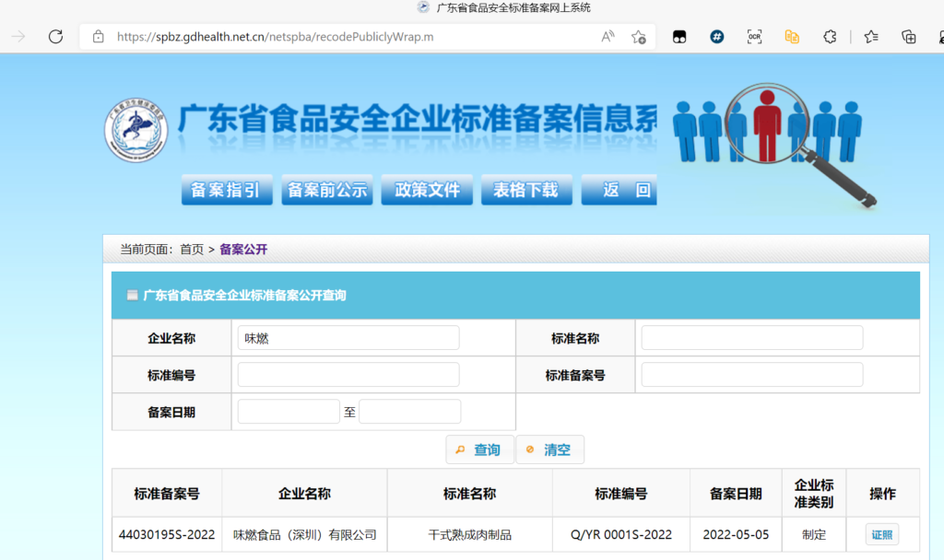
Task: Click the translate extension icon
Action: click(792, 37)
